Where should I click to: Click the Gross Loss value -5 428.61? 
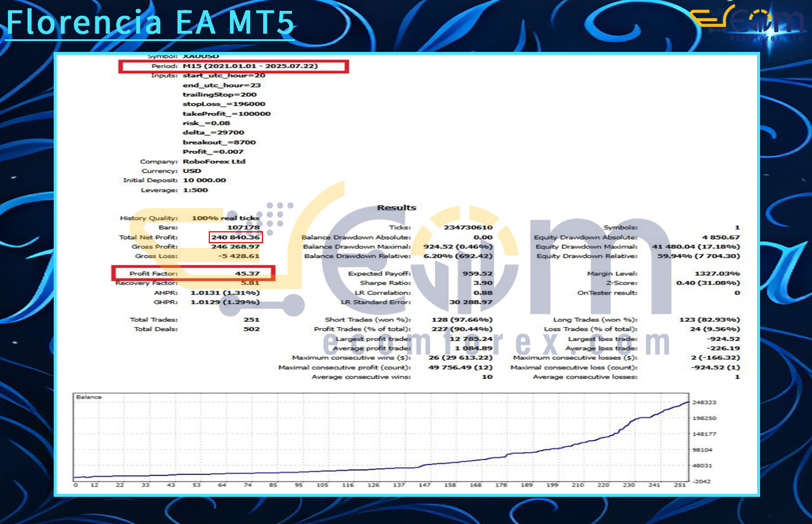pos(239,256)
